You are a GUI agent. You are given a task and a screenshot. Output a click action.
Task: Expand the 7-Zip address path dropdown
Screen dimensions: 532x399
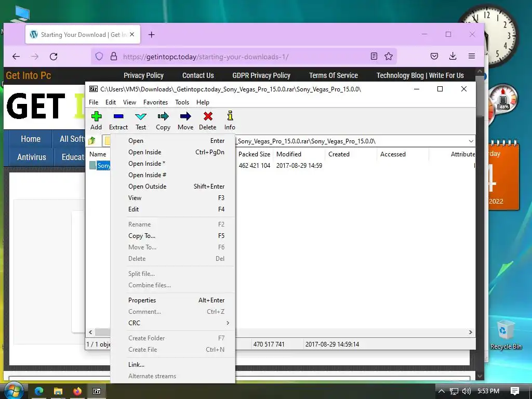point(471,141)
